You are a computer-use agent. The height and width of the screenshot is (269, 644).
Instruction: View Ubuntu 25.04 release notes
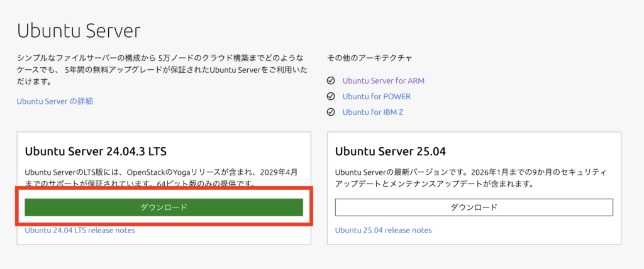tap(383, 230)
